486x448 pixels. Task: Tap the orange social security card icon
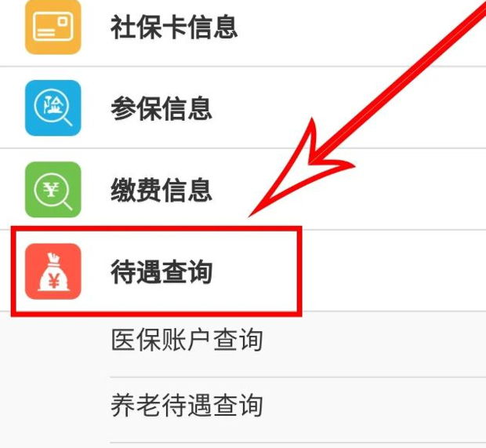(x=53, y=27)
